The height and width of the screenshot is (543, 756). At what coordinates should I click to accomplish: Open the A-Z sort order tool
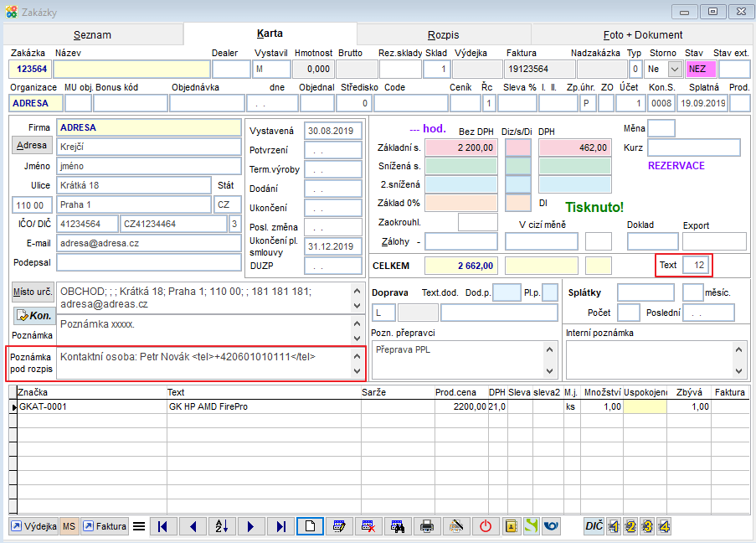click(222, 526)
